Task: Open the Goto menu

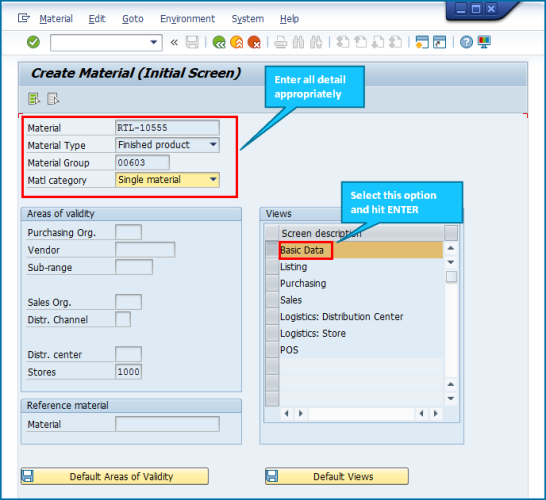Action: [x=133, y=19]
